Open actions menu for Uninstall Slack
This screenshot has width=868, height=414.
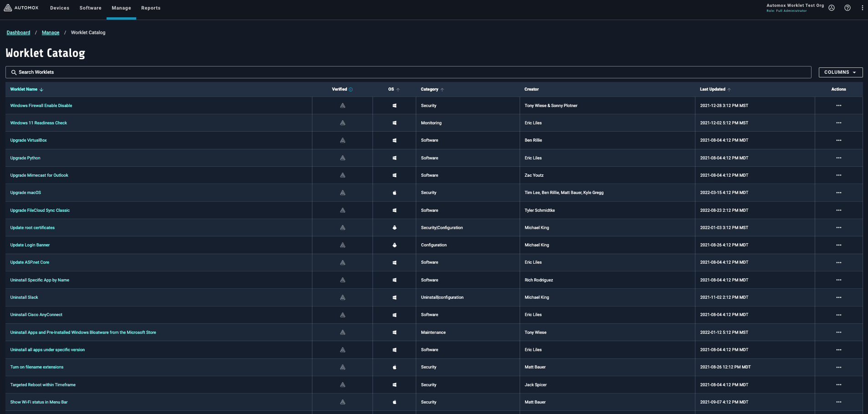[x=839, y=297]
